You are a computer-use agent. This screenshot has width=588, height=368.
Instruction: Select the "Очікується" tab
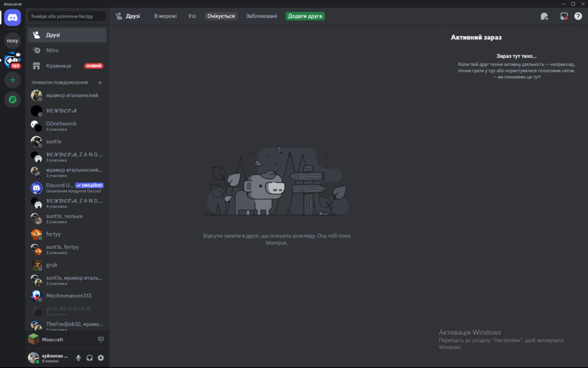221,16
